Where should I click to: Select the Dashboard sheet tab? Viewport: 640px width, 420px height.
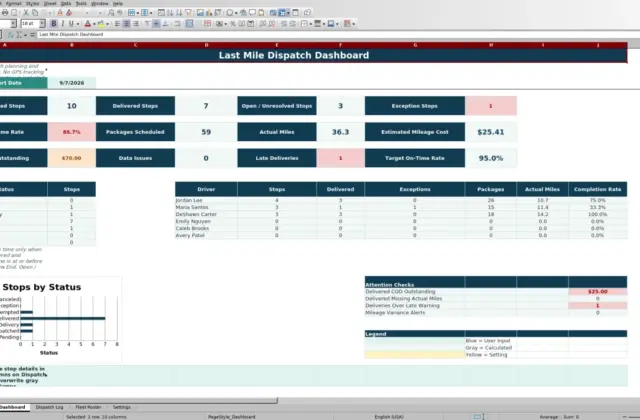(13, 407)
